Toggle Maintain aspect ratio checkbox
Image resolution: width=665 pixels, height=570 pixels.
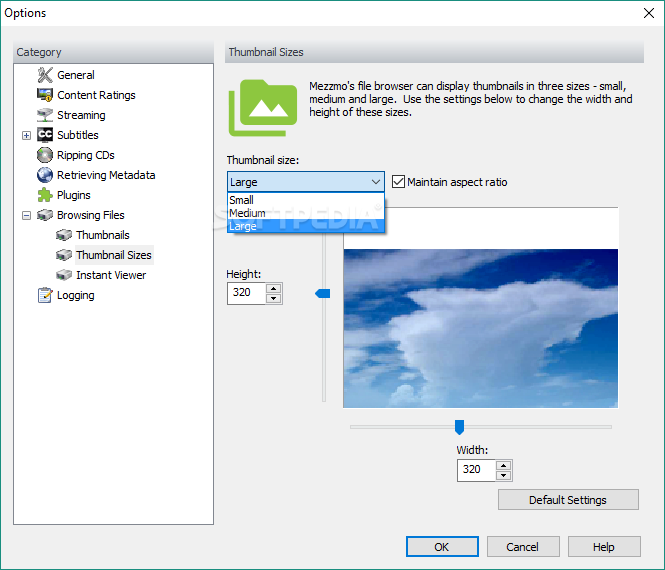(x=398, y=182)
